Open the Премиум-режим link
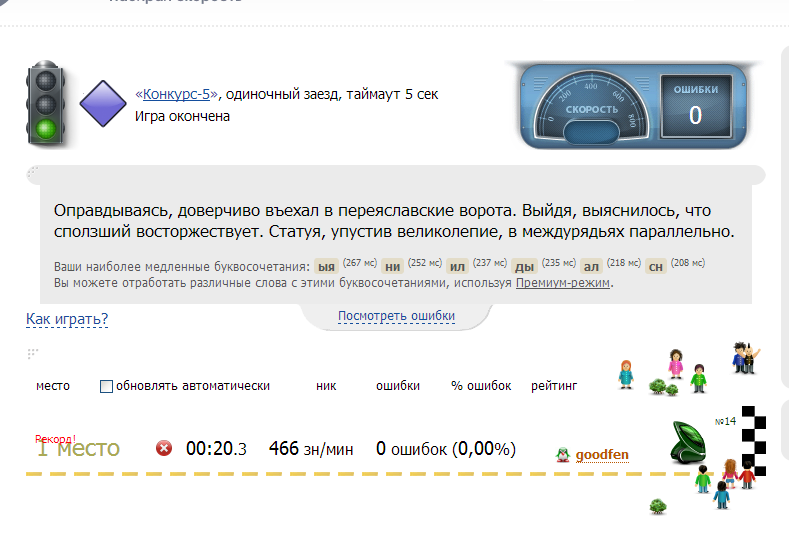The image size is (789, 534). point(563,283)
